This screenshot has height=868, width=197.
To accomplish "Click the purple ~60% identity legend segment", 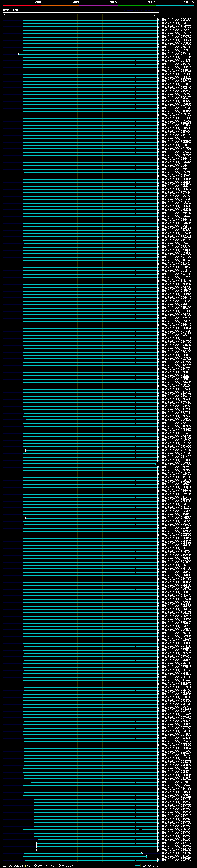I will pyautogui.click(x=98, y=6).
